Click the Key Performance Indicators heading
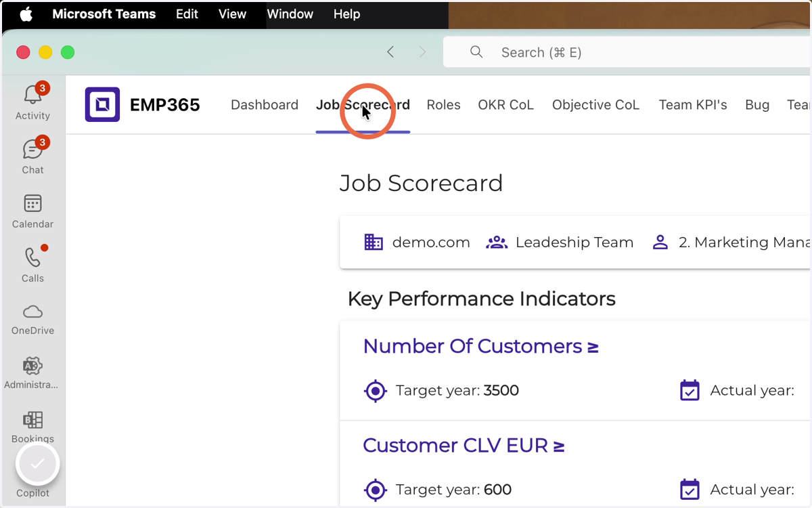Image resolution: width=812 pixels, height=508 pixels. click(481, 299)
